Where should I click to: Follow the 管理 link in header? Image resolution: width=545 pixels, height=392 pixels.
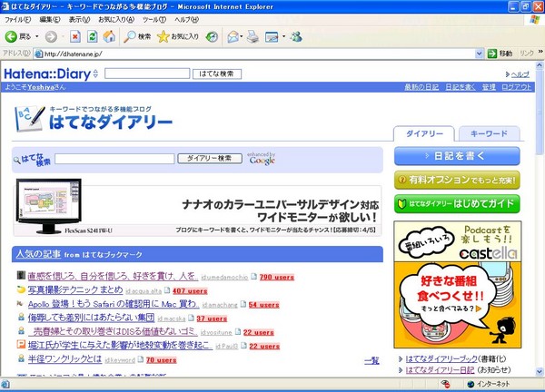pyautogui.click(x=489, y=87)
